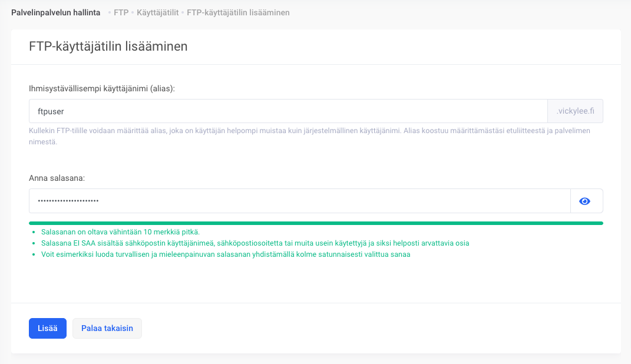Click the grey alias help text
Image resolution: width=631 pixels, height=364 pixels.
(x=309, y=136)
